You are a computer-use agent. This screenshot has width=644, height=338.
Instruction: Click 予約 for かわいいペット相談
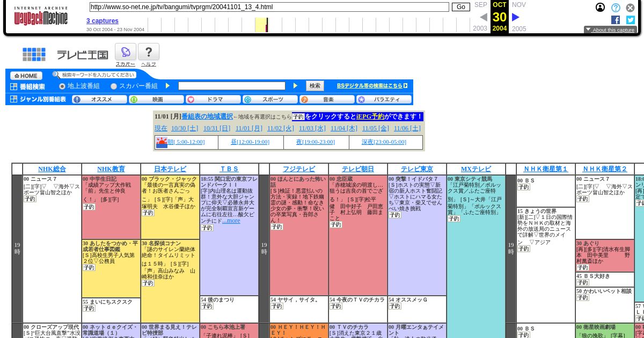coord(583,298)
